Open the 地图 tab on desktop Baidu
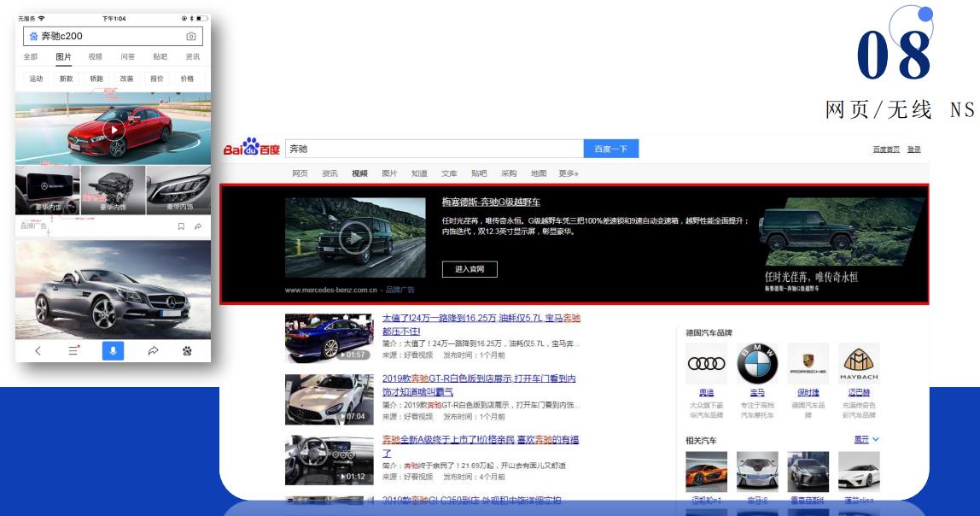980x516 pixels. [x=539, y=173]
